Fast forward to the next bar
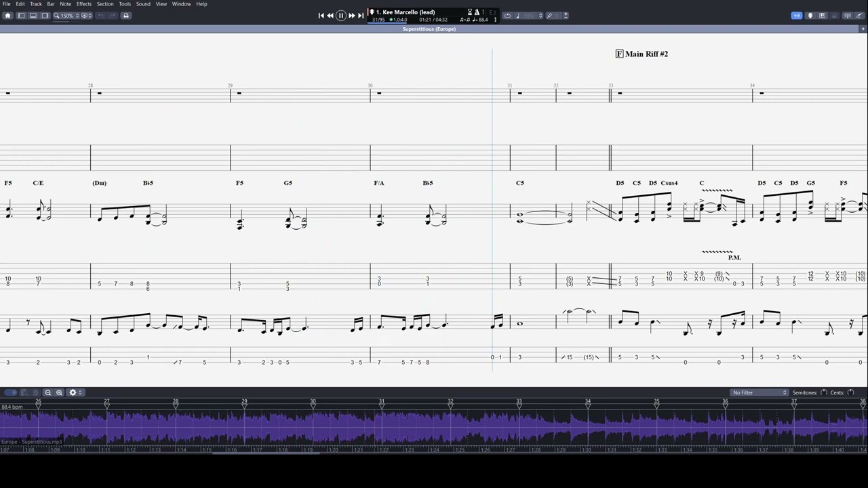The height and width of the screenshot is (488, 868). point(352,16)
